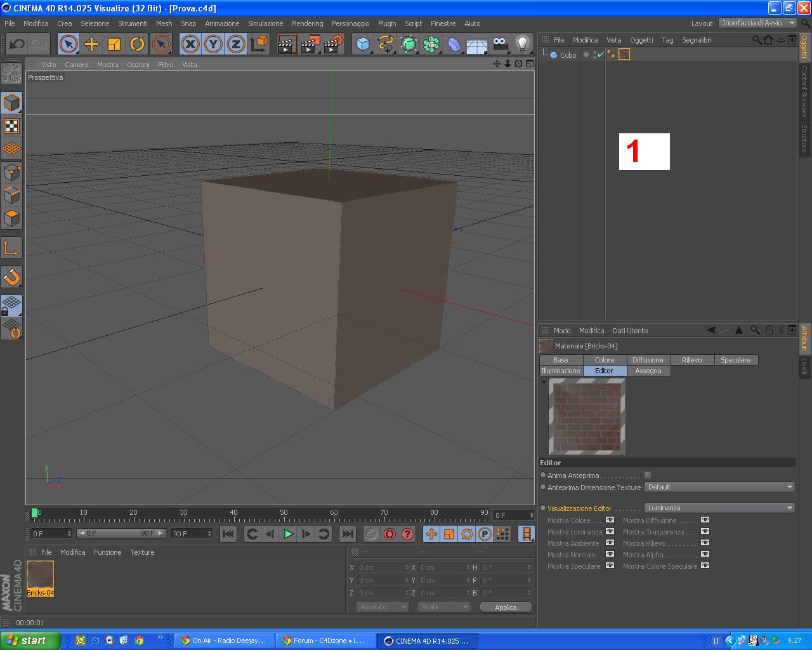Viewport: 812px width, 650px height.
Task: Add a Cube primitive object
Action: pyautogui.click(x=363, y=44)
